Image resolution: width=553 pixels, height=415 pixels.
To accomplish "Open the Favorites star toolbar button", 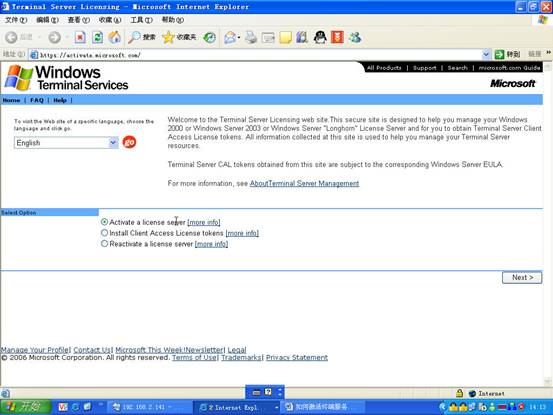I will pyautogui.click(x=179, y=37).
